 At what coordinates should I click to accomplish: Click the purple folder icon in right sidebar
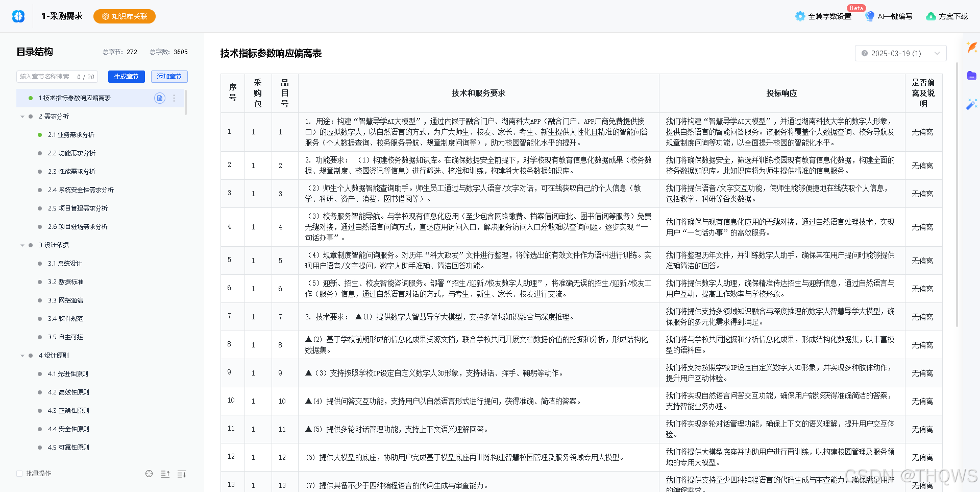coord(972,76)
